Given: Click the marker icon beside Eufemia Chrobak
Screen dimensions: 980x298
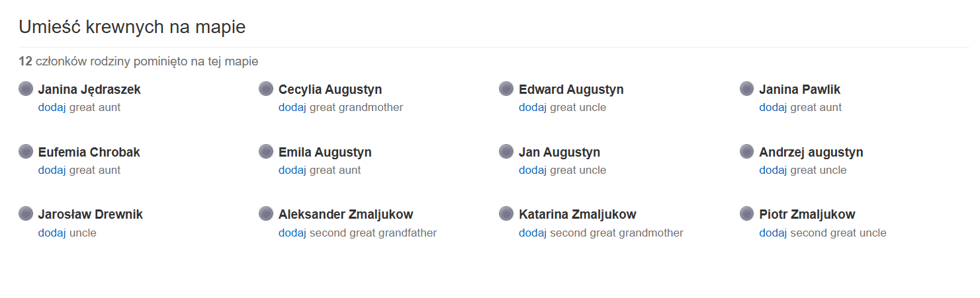Looking at the screenshot, I should [26, 151].
